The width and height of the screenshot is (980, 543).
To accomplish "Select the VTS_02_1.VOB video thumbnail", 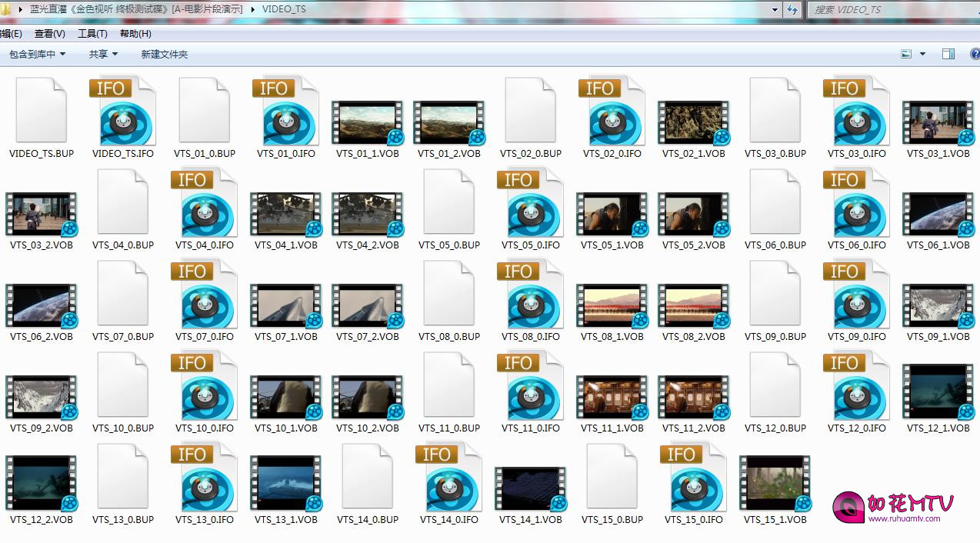I will click(694, 122).
